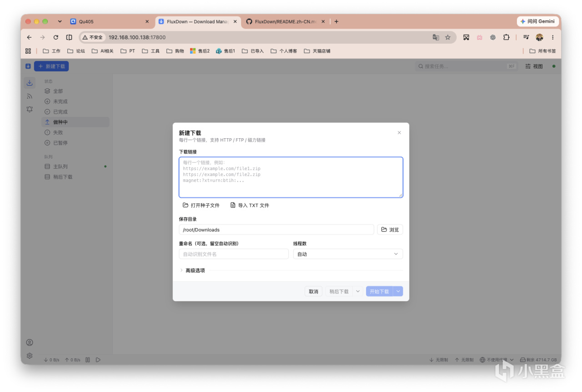Click the 下载链接 text area
This screenshot has height=392, width=582.
[x=291, y=177]
